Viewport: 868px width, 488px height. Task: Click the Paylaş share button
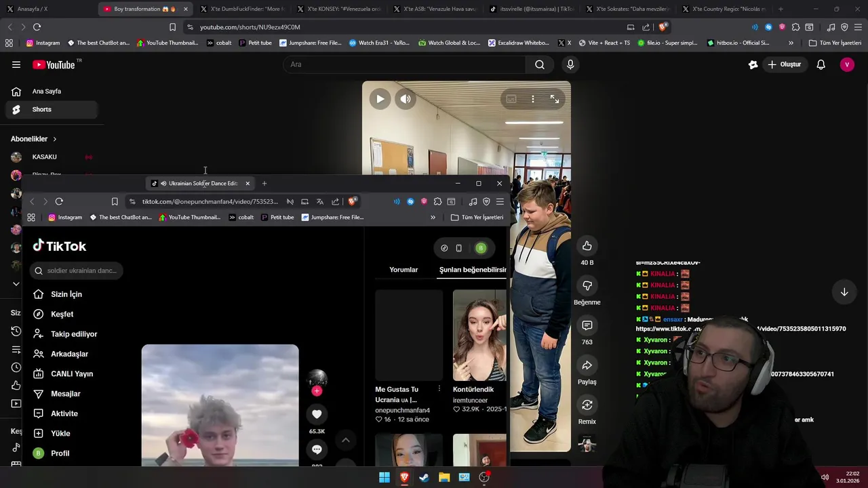587,365
